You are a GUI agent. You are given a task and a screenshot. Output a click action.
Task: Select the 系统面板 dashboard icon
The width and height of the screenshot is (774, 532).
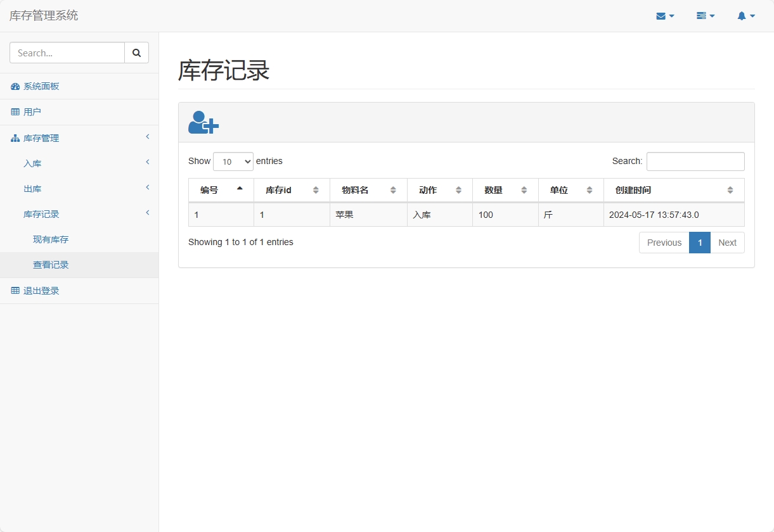(13, 85)
